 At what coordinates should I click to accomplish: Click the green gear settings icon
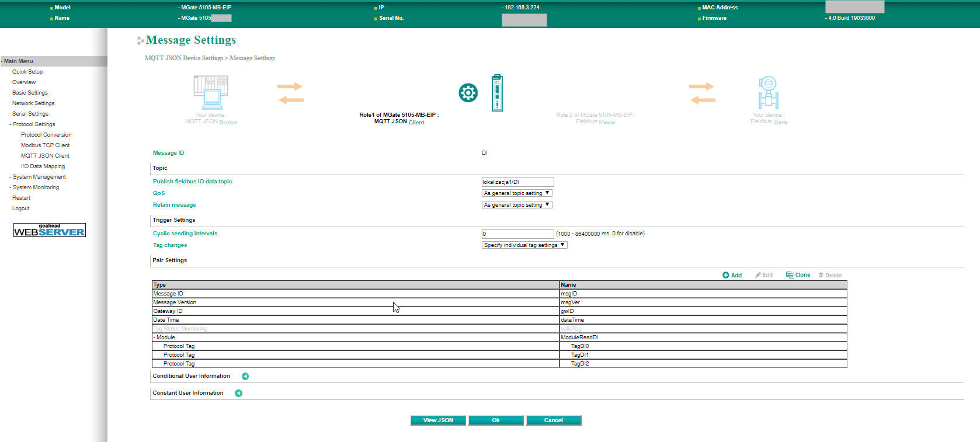click(468, 92)
